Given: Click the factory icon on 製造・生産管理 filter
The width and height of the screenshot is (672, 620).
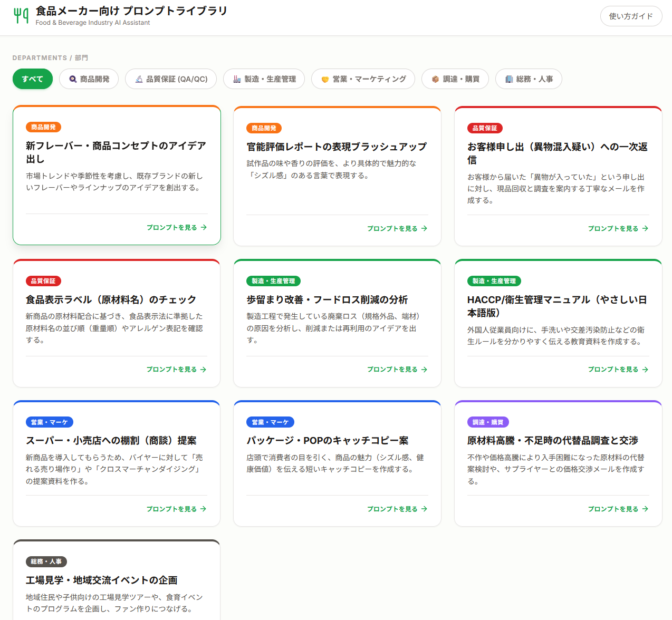Looking at the screenshot, I should tap(237, 79).
